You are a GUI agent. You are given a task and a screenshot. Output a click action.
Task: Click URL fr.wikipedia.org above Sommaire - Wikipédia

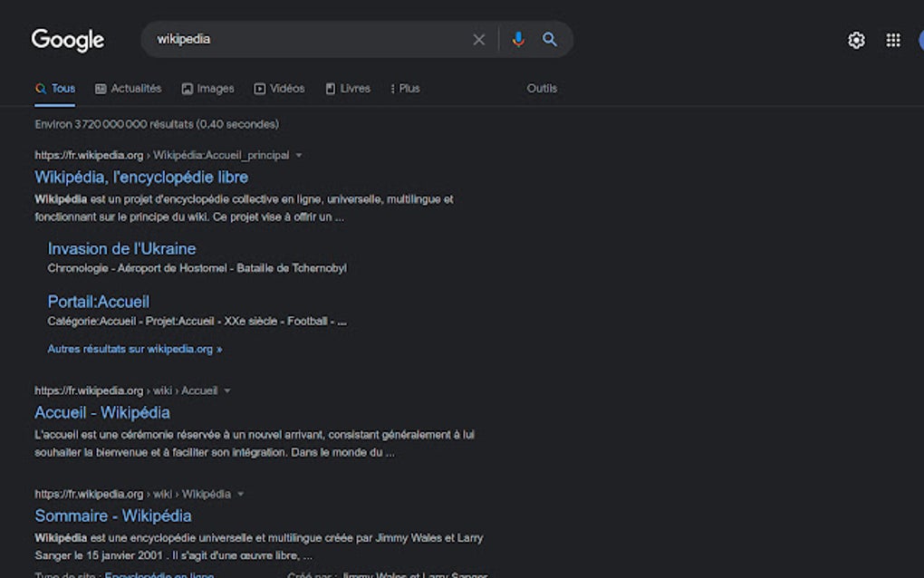[x=89, y=495]
